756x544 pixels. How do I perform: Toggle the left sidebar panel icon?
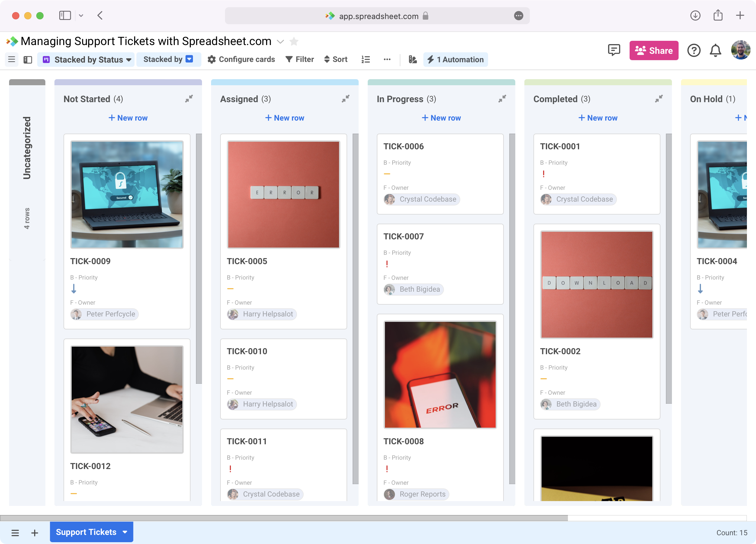[x=28, y=60]
